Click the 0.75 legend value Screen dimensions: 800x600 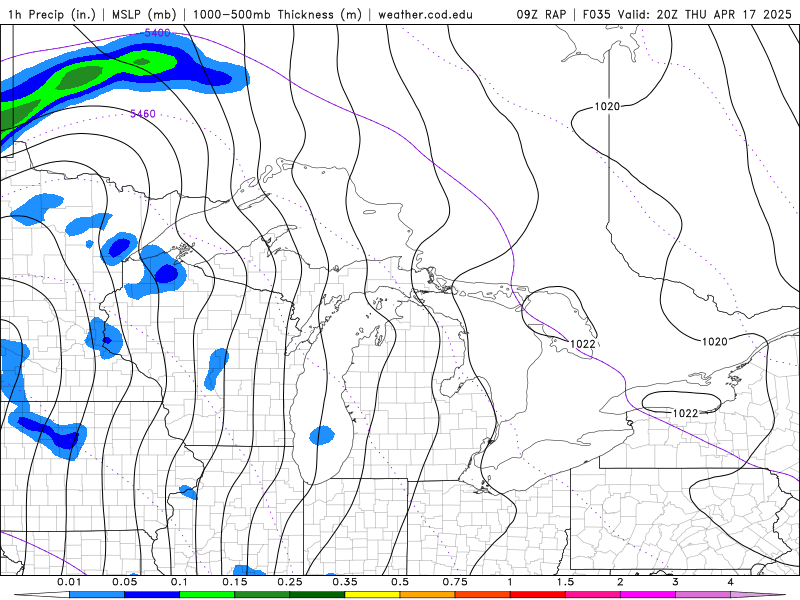(x=455, y=582)
